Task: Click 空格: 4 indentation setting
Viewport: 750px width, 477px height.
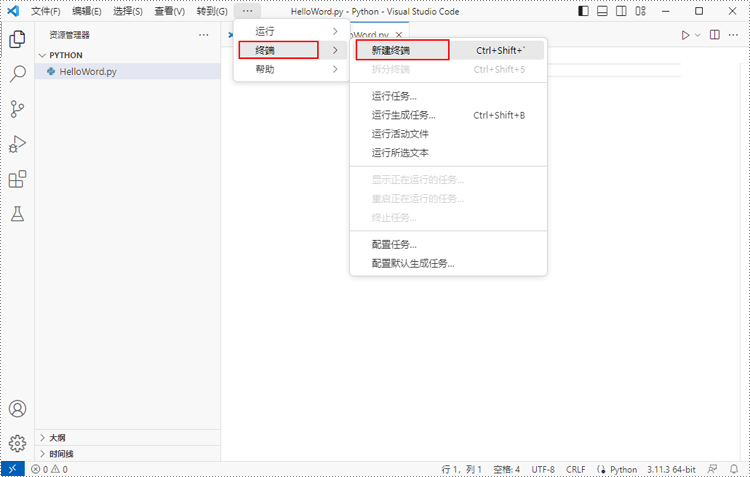Action: point(506,469)
